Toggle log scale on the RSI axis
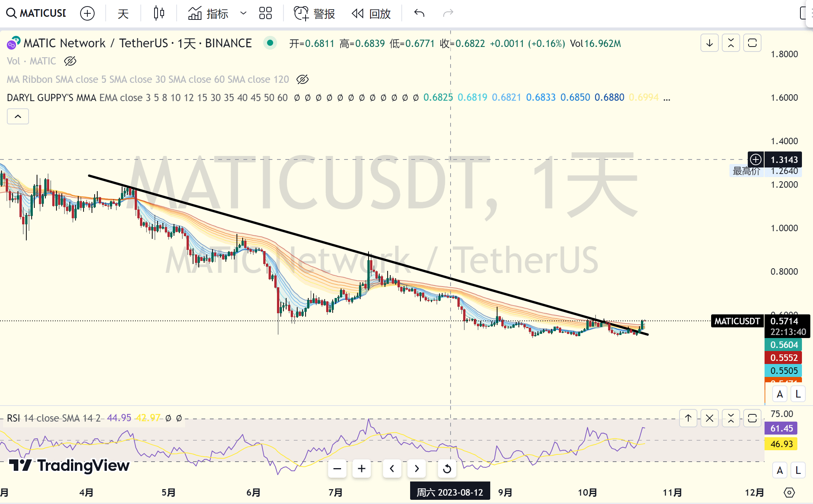The width and height of the screenshot is (813, 504). [798, 470]
